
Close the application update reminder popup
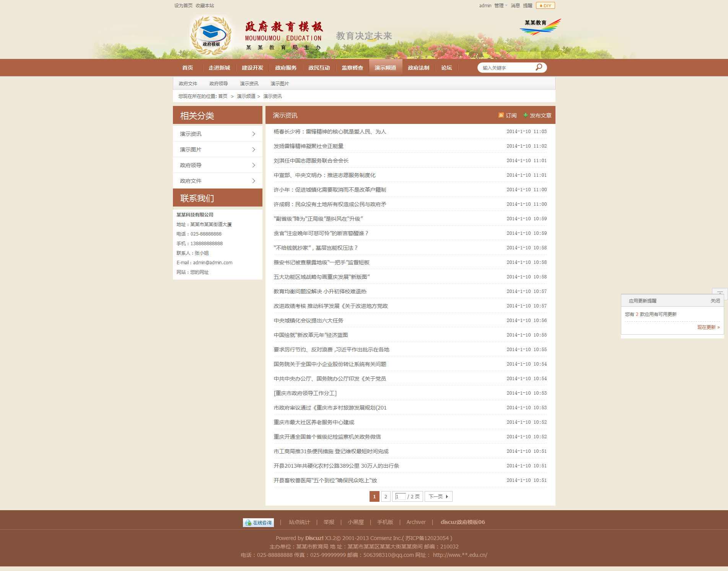pos(715,301)
